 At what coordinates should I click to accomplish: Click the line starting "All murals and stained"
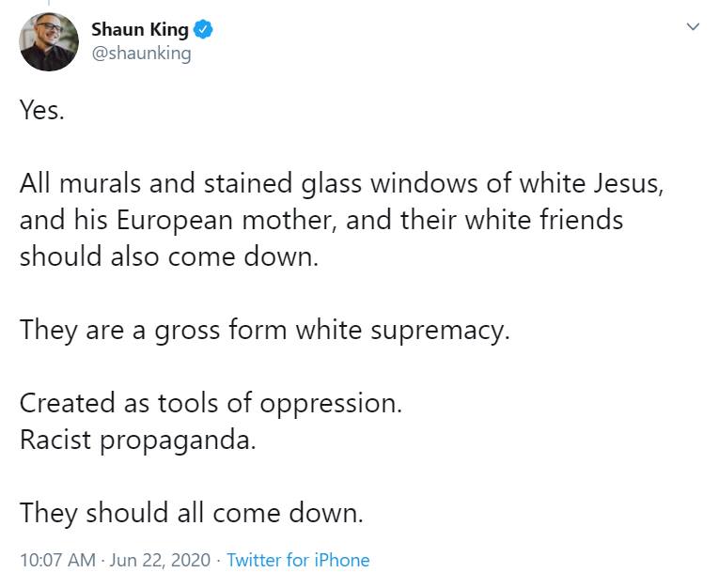341,183
